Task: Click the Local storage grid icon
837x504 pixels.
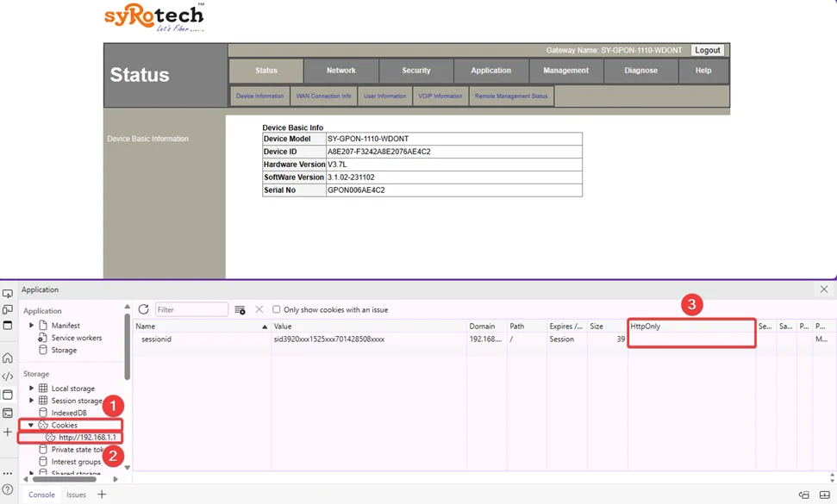Action: pyautogui.click(x=43, y=389)
